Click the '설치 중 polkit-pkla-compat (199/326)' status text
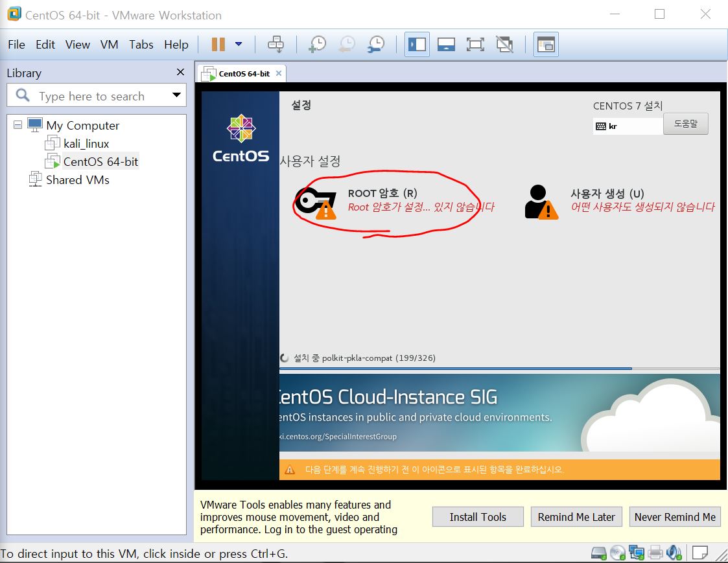This screenshot has height=563, width=728. click(364, 358)
